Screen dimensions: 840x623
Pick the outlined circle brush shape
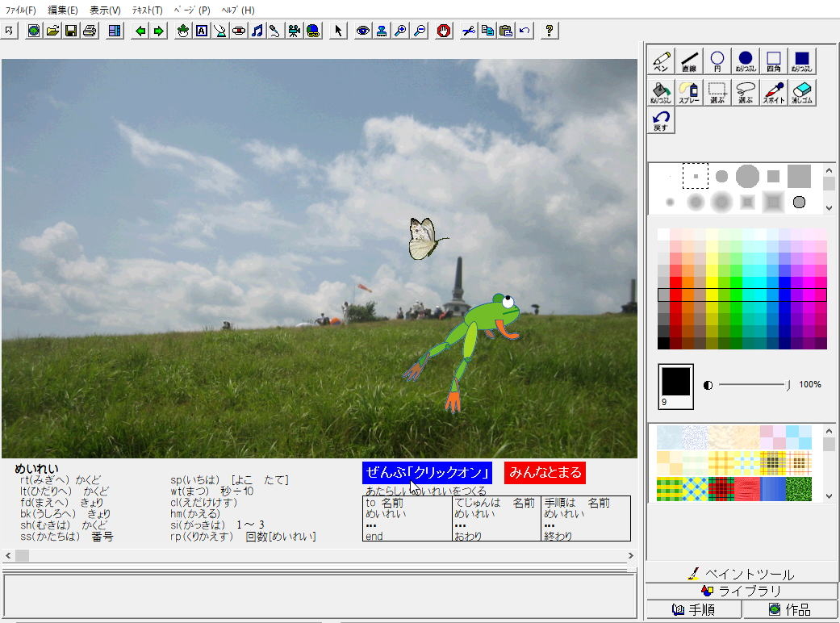(799, 202)
